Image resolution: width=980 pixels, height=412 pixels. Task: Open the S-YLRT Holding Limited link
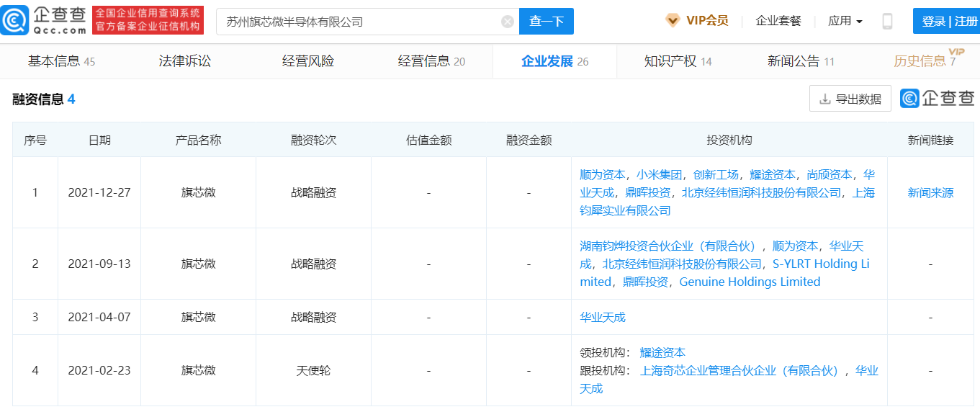tap(725, 273)
